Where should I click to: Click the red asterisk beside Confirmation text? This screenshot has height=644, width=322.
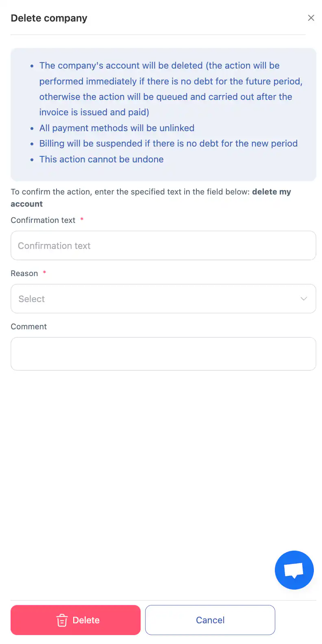click(x=82, y=219)
